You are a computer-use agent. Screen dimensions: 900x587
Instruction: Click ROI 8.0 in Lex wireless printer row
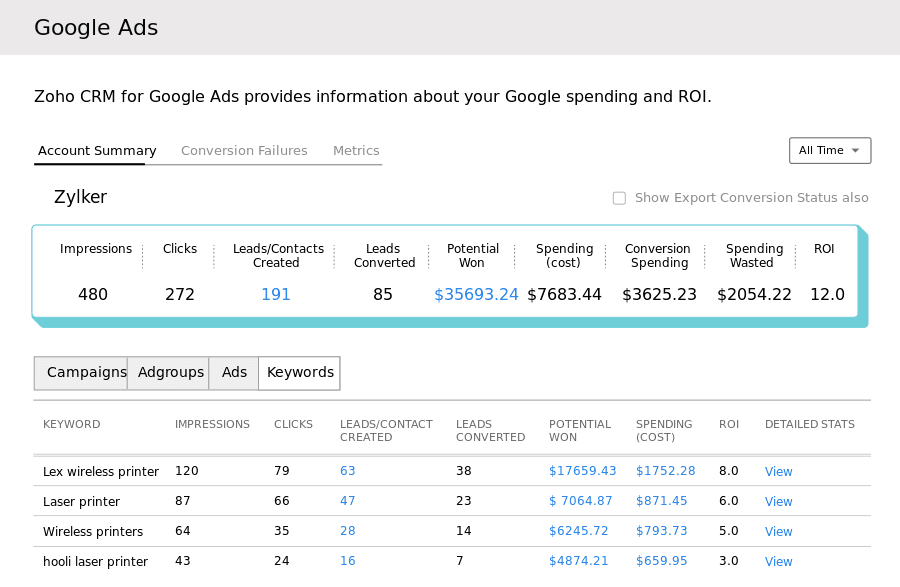tap(728, 471)
